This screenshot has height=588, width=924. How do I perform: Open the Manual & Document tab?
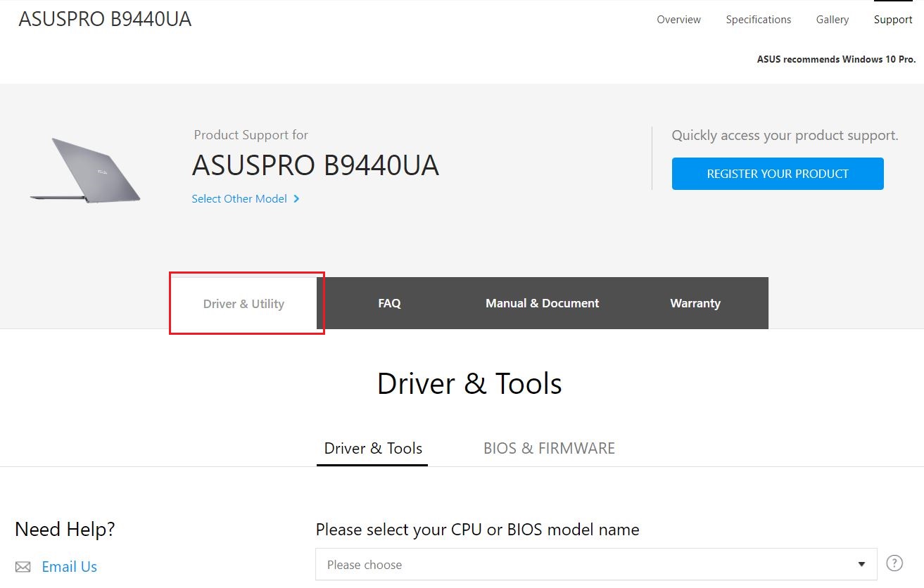tap(542, 303)
